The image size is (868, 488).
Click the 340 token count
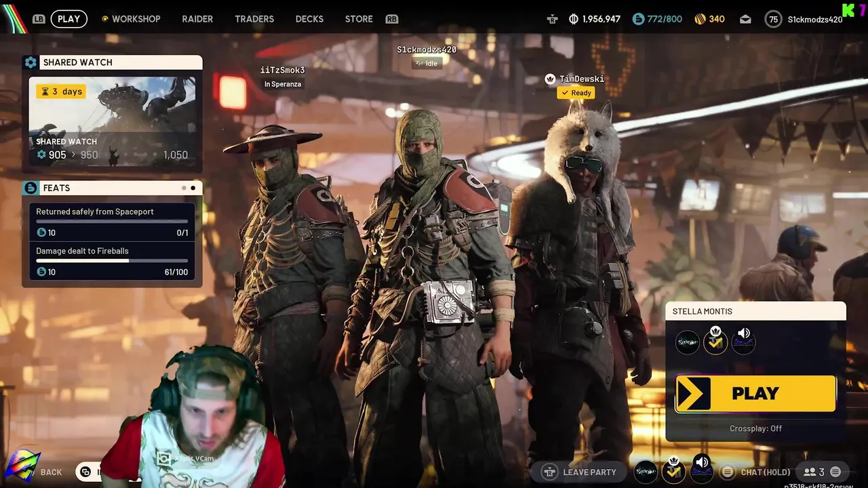click(x=717, y=19)
